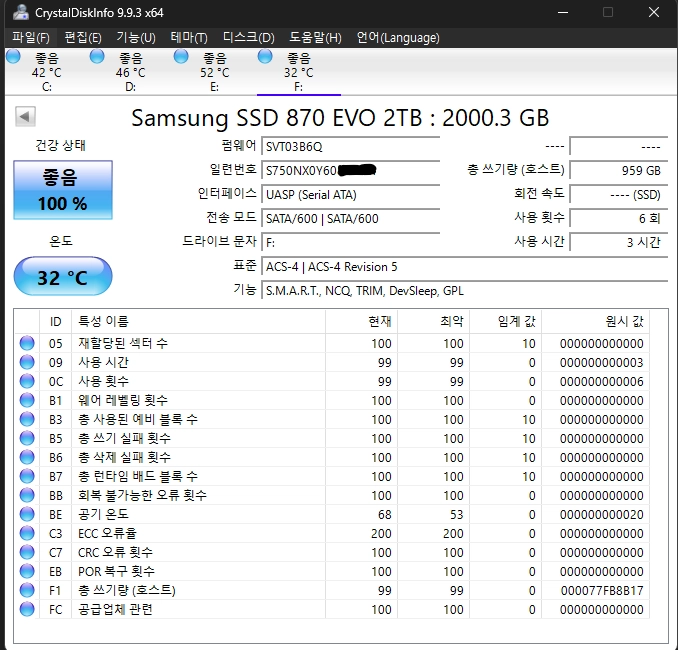
Task: Click status icon of row C7 CRC 오류 횟수
Action: click(27, 552)
